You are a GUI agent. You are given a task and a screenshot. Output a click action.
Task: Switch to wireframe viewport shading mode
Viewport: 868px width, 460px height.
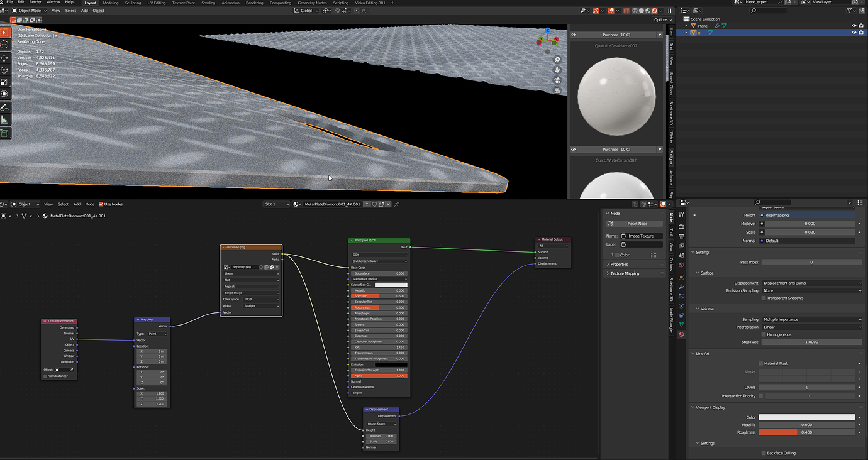coord(634,11)
